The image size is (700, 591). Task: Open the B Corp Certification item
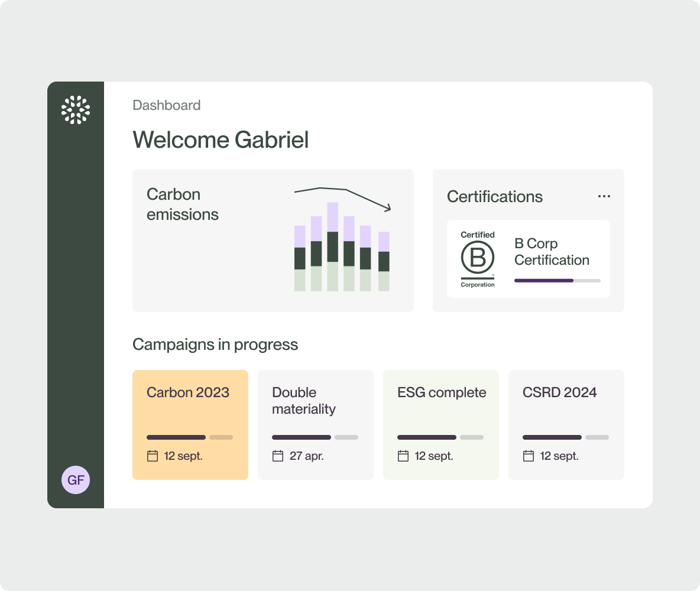point(529,259)
